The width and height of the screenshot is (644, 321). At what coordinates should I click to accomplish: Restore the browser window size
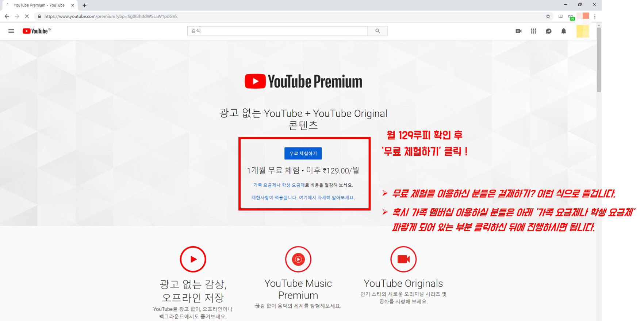point(580,4)
